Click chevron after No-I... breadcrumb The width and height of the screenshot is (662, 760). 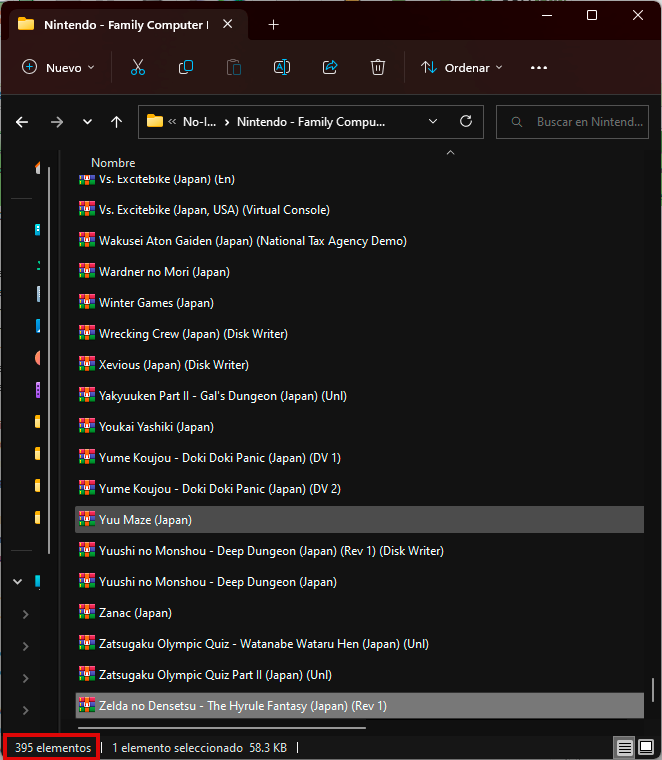[227, 122]
